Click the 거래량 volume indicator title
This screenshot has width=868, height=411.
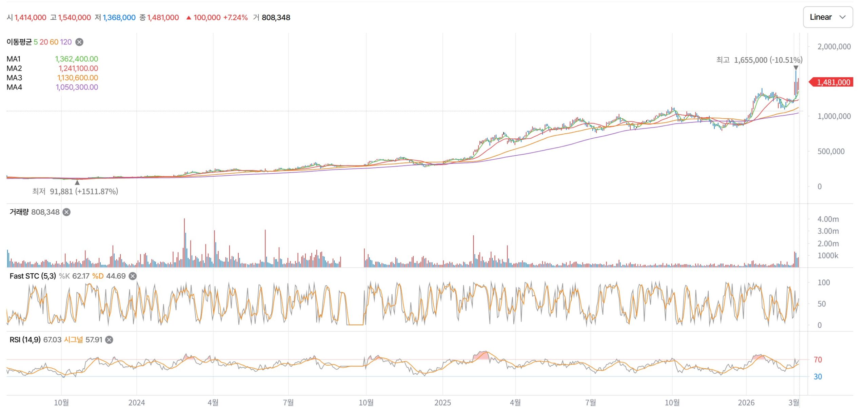pos(19,212)
